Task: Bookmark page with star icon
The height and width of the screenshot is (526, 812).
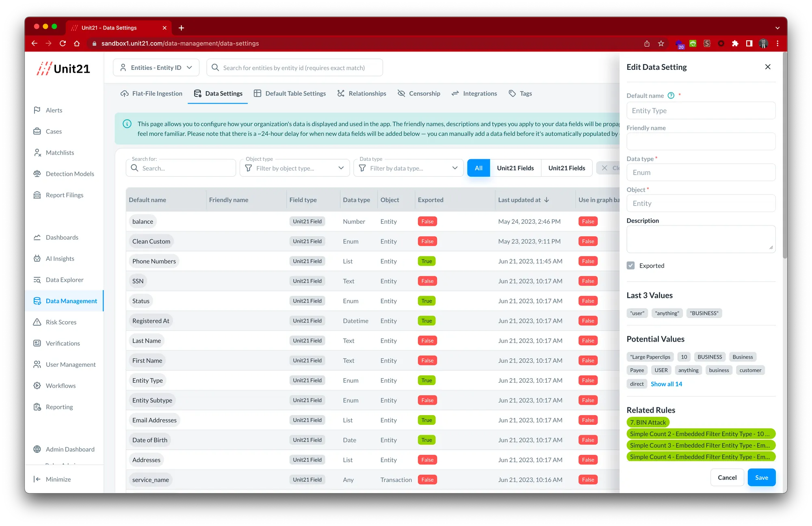Action: (x=661, y=43)
